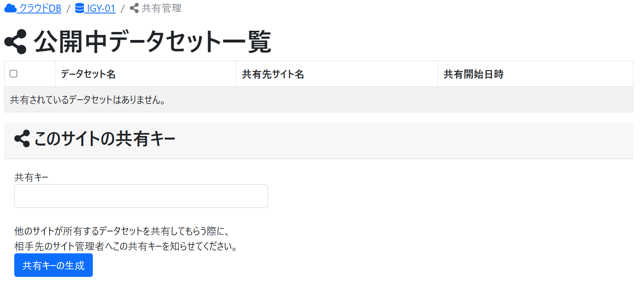Toggle the select-all checkbox in table header
The image size is (644, 287).
(x=13, y=74)
